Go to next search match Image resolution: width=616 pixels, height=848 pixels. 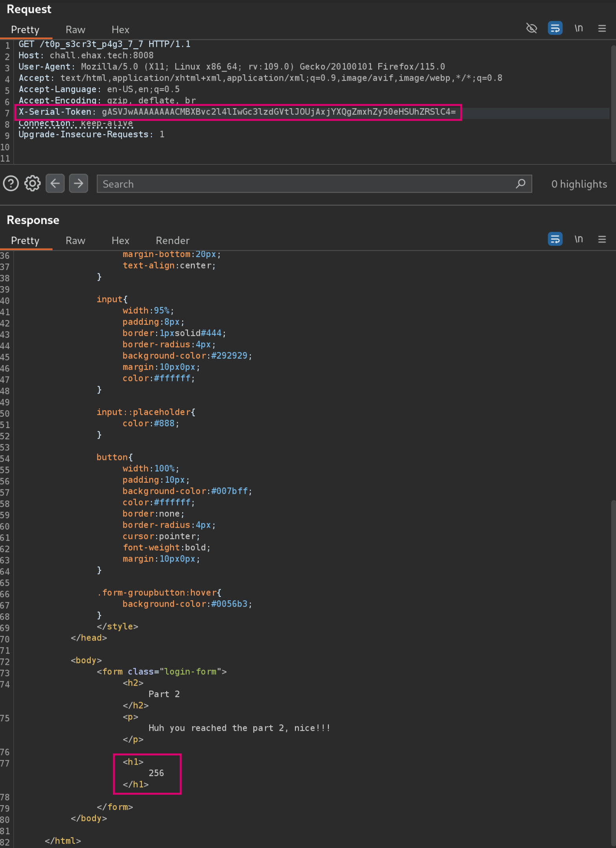tap(78, 184)
